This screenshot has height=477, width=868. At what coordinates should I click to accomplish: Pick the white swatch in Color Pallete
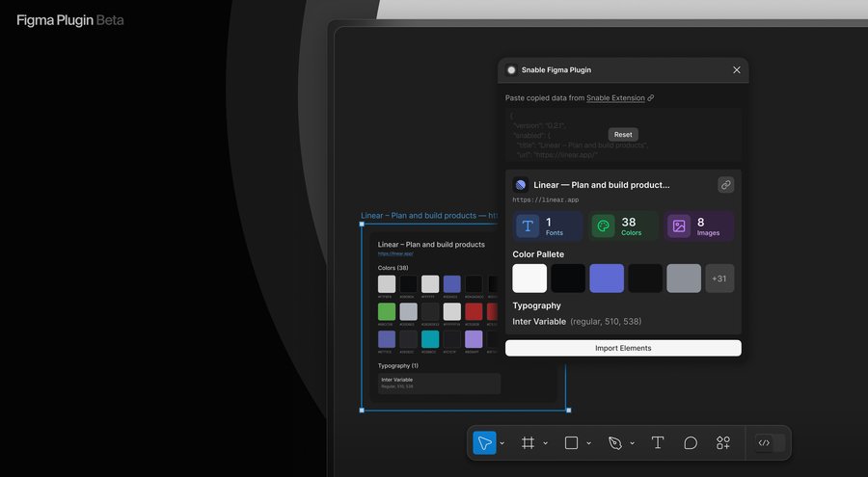point(529,278)
